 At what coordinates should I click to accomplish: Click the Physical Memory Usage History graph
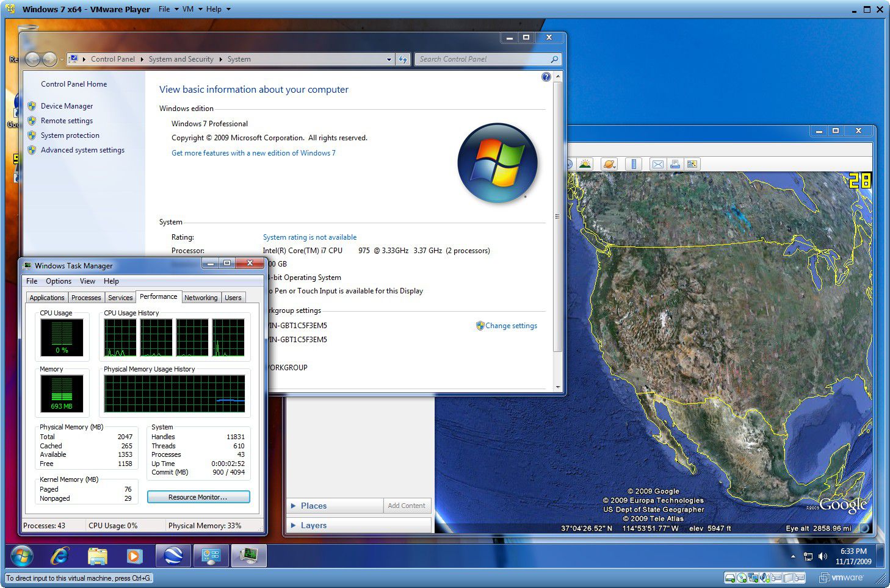tap(174, 393)
